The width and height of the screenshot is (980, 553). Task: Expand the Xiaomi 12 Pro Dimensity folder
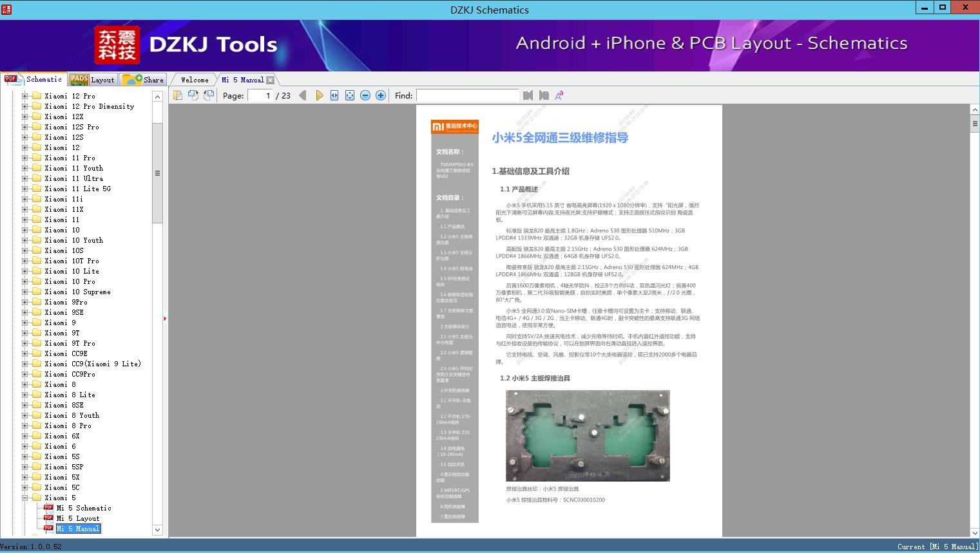[x=25, y=106]
